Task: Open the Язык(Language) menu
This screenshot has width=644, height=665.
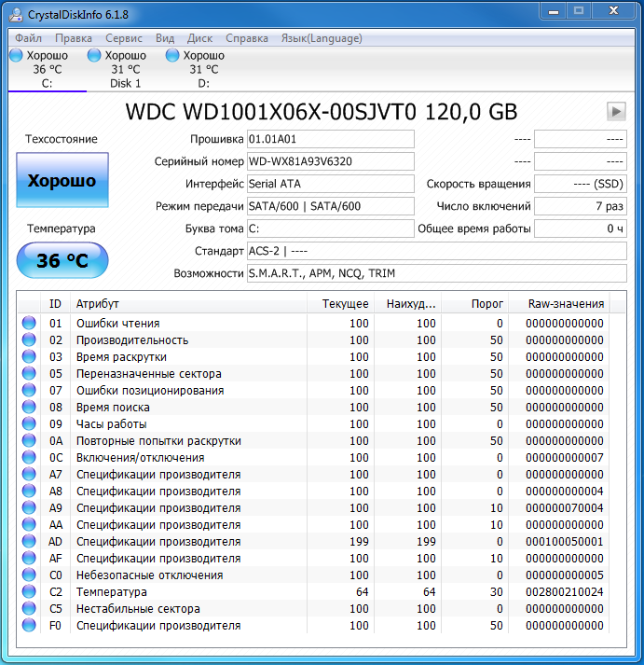Action: pyautogui.click(x=322, y=38)
